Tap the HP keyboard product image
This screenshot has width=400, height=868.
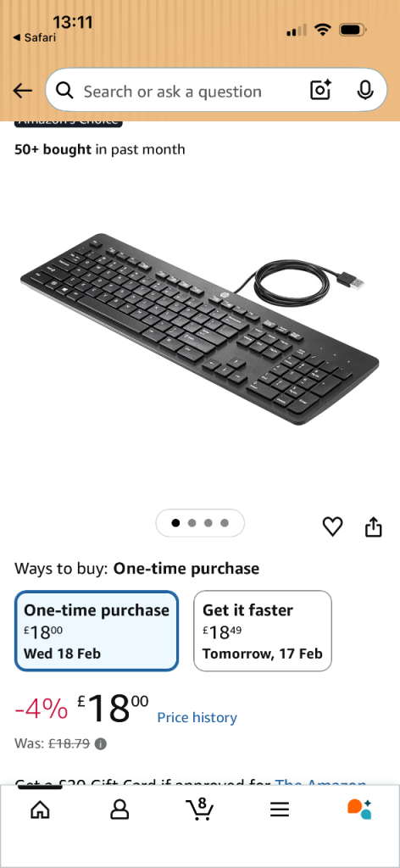200,329
